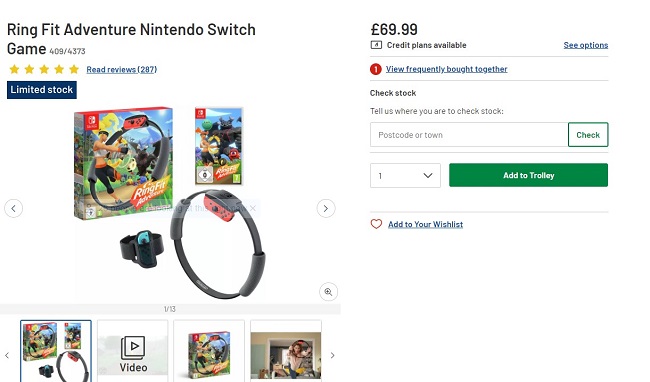
Task: Click the red frequently bought together badge
Action: click(x=376, y=69)
